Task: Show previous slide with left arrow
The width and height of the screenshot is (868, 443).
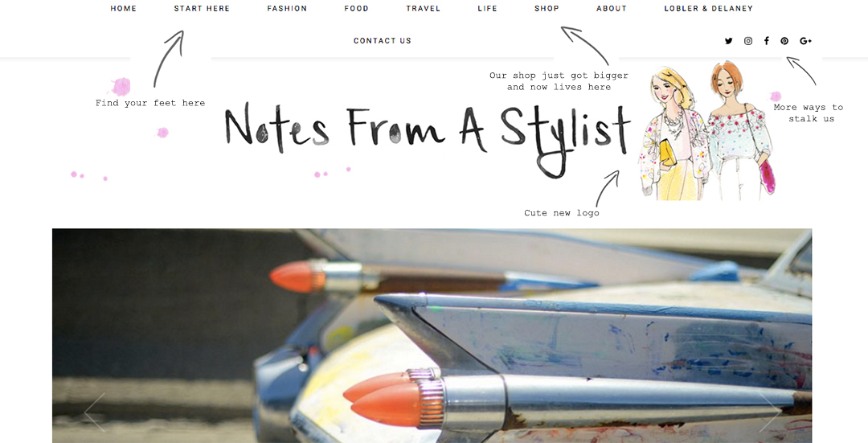Action: pos(95,412)
